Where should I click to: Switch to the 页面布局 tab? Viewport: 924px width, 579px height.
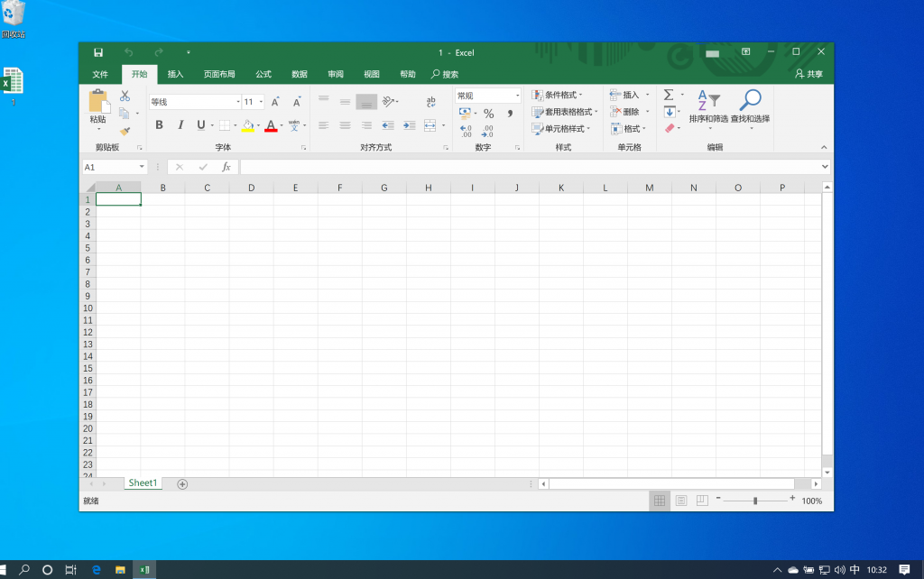pos(219,74)
